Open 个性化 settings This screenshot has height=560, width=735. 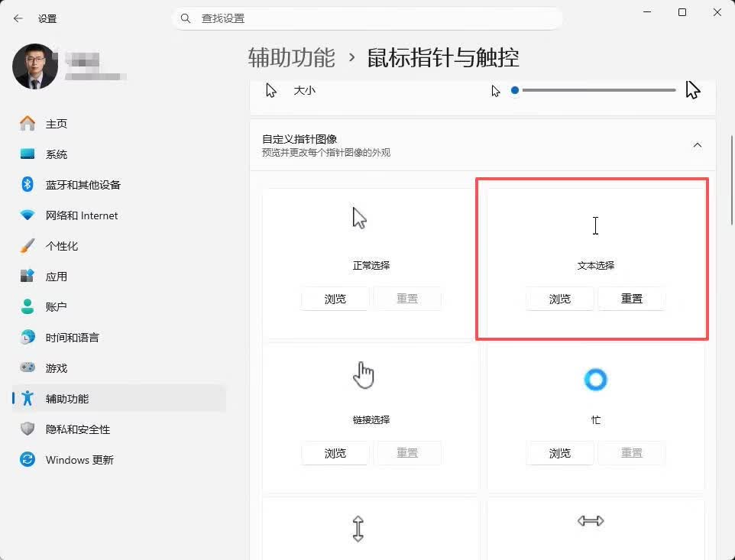[x=119, y=246]
